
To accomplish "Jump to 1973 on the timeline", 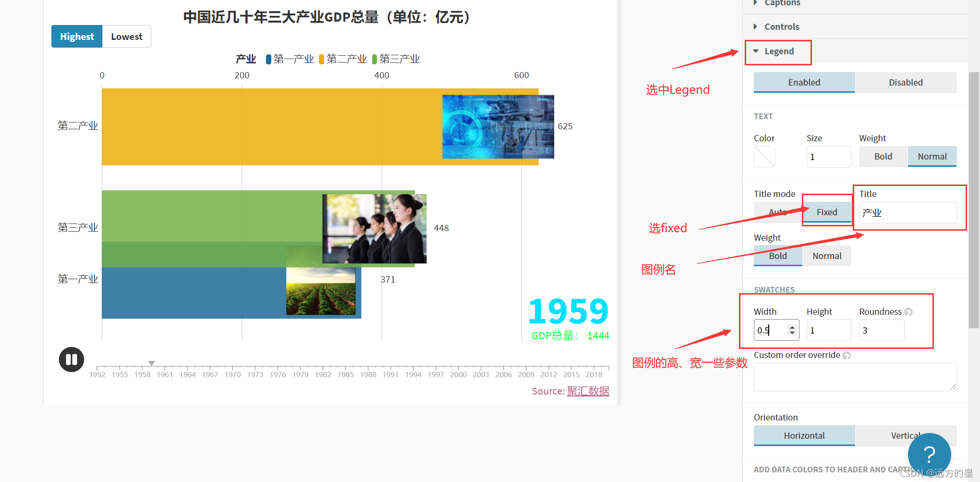I will pyautogui.click(x=255, y=374).
